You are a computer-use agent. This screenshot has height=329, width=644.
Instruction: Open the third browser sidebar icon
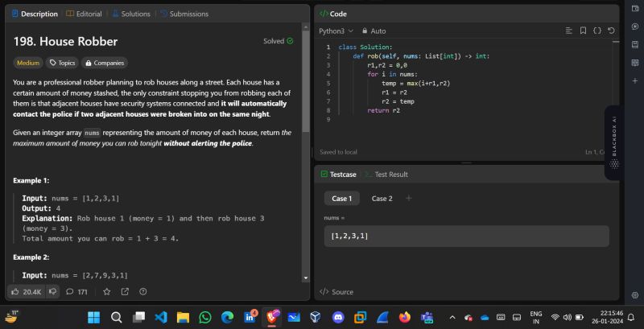(x=635, y=44)
